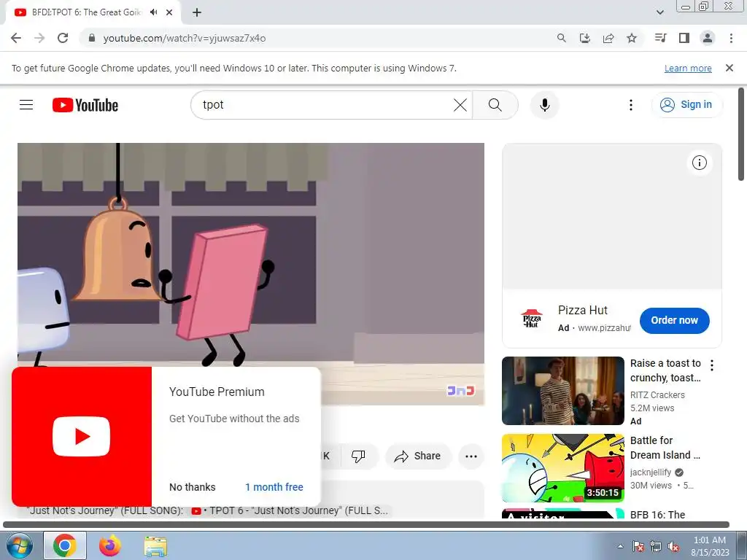Toggle Chrome side panel
Image resolution: width=747 pixels, height=560 pixels.
pos(684,38)
